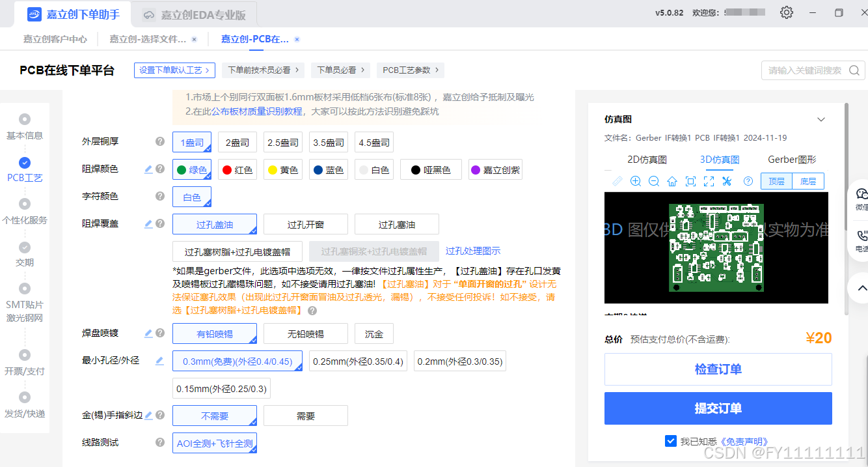This screenshot has height=467, width=868.
Task: Select 0.25mm minimum hole size
Action: tap(358, 361)
